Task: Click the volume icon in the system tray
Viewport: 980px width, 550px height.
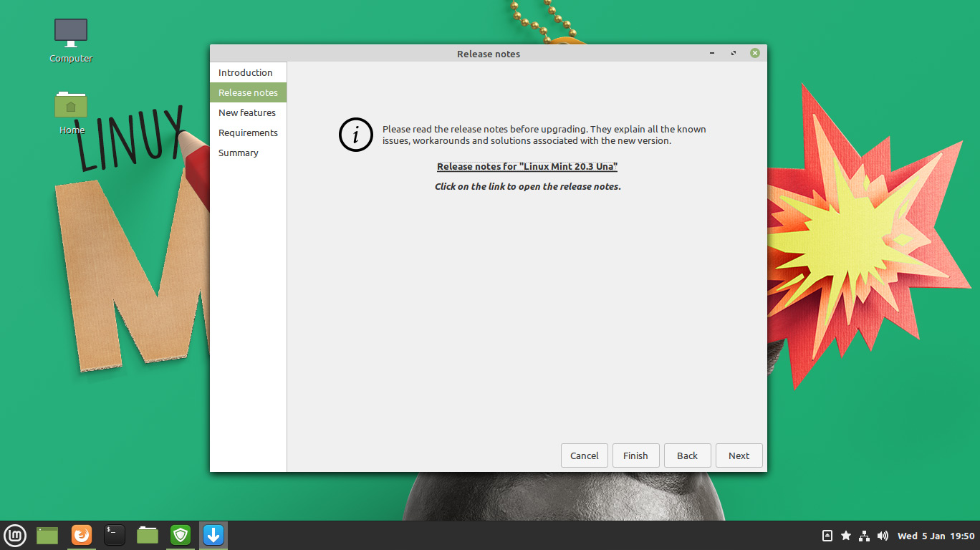Action: [883, 535]
